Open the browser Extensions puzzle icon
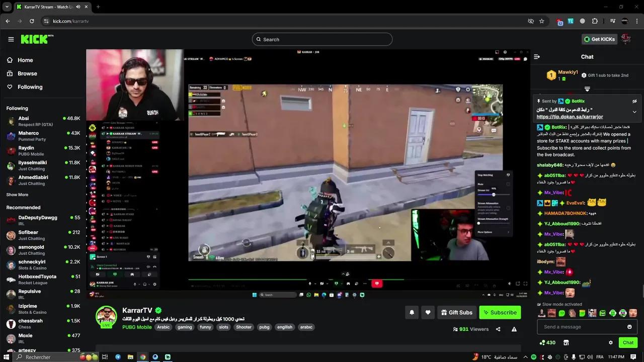This screenshot has height=362, width=644. click(x=595, y=21)
